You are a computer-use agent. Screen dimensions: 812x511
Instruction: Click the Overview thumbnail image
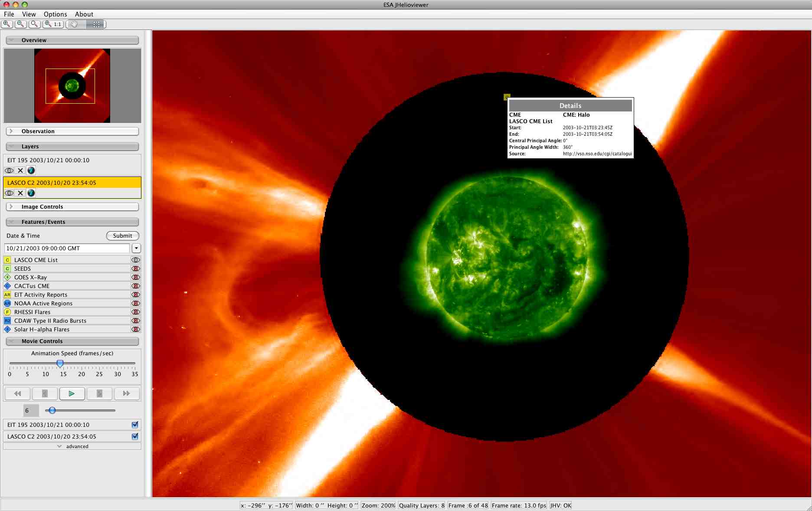72,85
